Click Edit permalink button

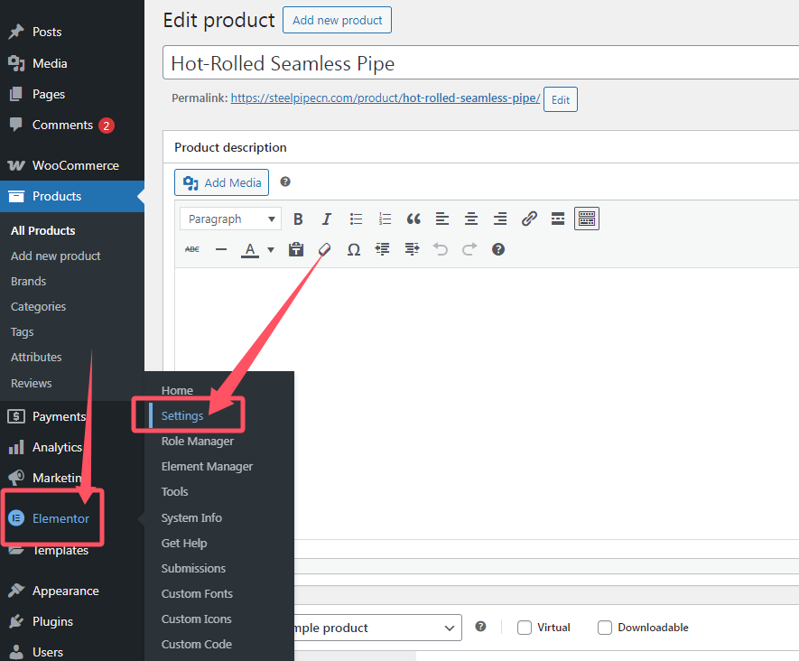561,99
